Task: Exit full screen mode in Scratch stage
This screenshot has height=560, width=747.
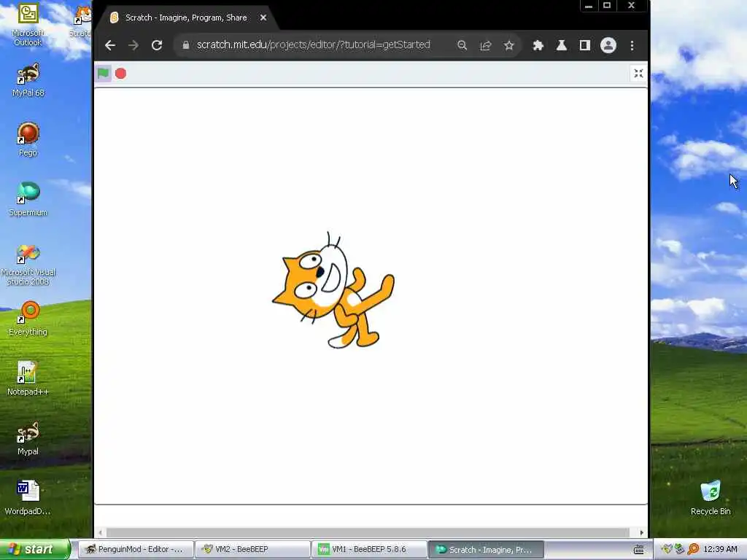Action: (x=638, y=74)
